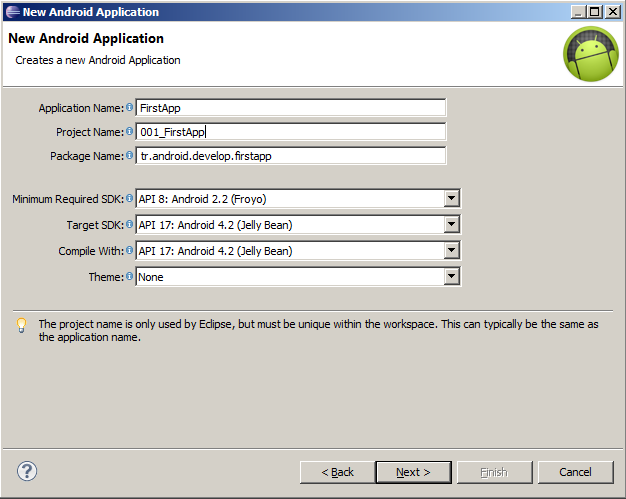Go to next wizard page with Next
This screenshot has width=626, height=499.
[x=414, y=472]
